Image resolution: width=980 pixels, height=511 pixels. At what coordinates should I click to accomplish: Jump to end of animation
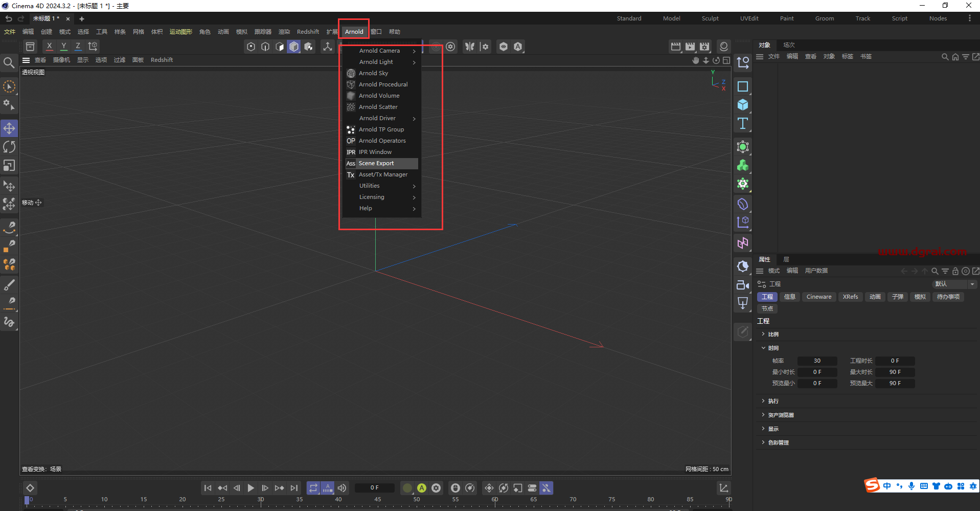point(294,488)
